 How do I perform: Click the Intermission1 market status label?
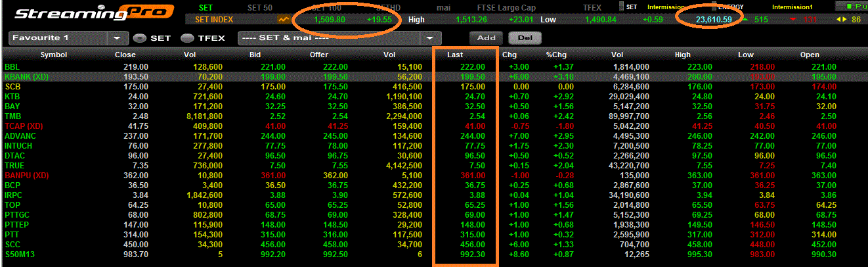792,7
